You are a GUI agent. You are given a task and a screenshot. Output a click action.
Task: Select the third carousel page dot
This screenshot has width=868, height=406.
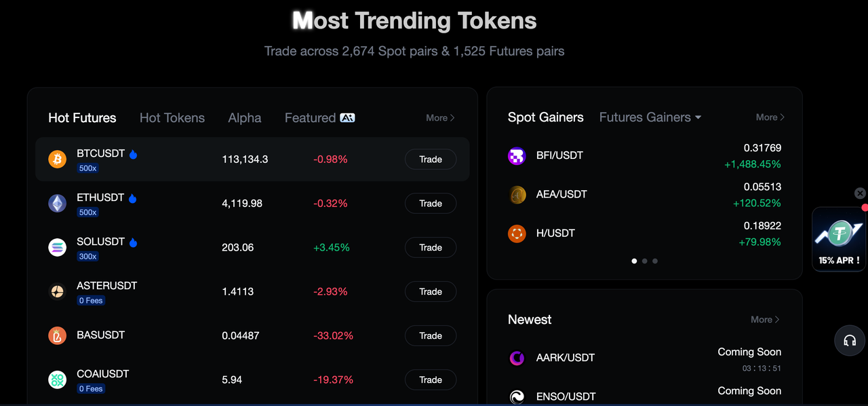click(655, 261)
